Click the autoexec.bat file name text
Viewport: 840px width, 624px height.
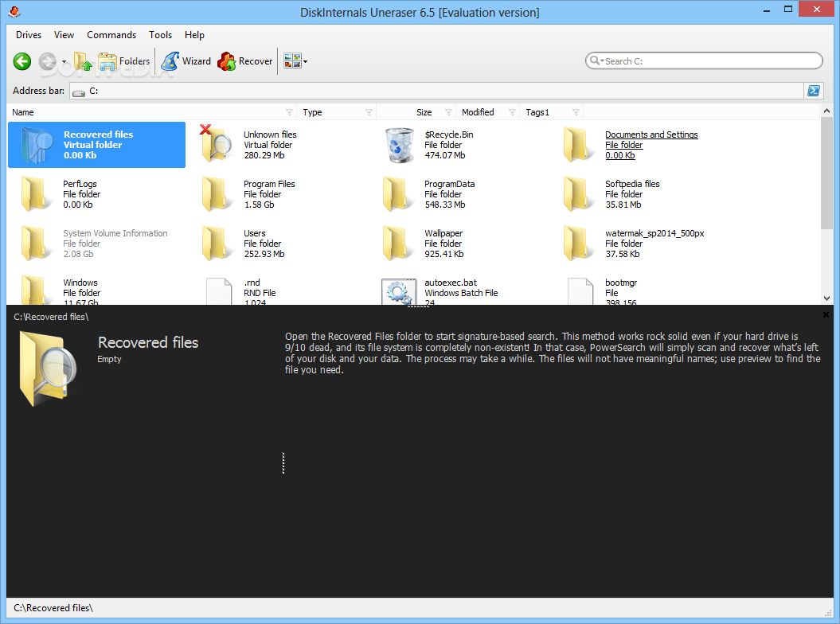451,283
